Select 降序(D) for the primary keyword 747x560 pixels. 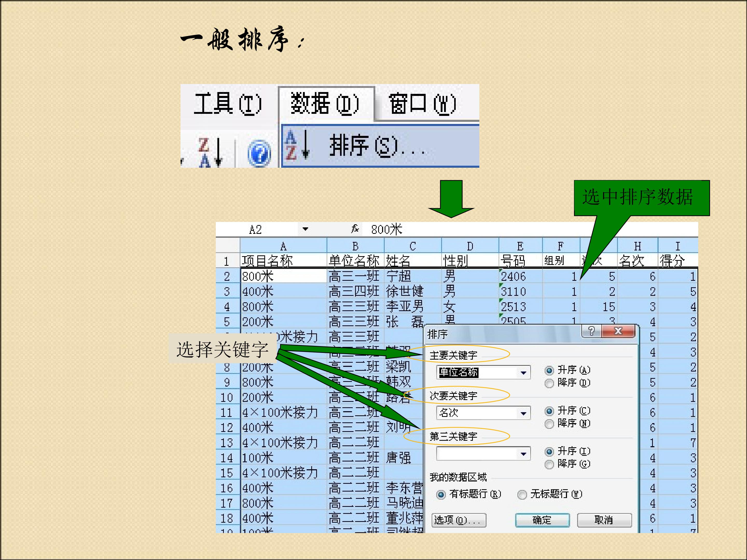click(x=549, y=383)
